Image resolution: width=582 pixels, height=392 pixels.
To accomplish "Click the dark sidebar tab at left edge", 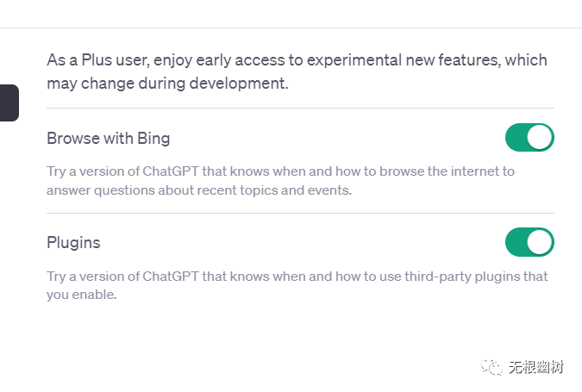I will point(9,103).
